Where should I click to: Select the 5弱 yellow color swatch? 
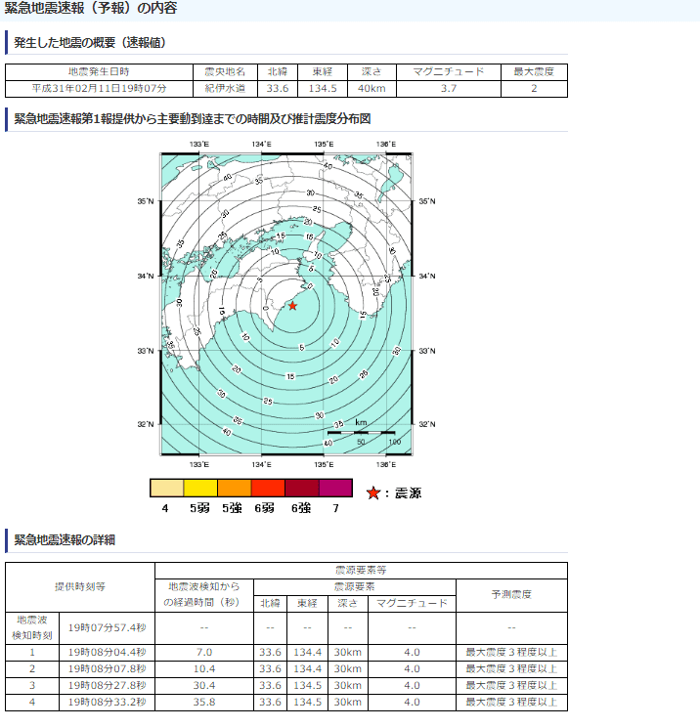pyautogui.click(x=200, y=488)
